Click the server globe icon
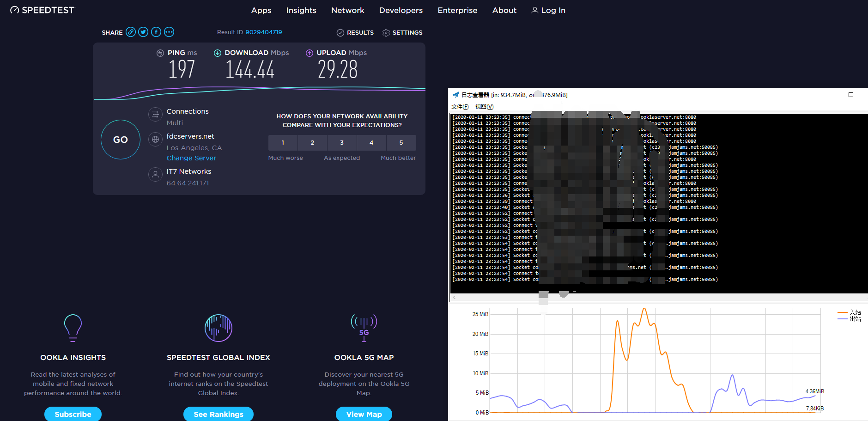868x421 pixels. [x=155, y=139]
